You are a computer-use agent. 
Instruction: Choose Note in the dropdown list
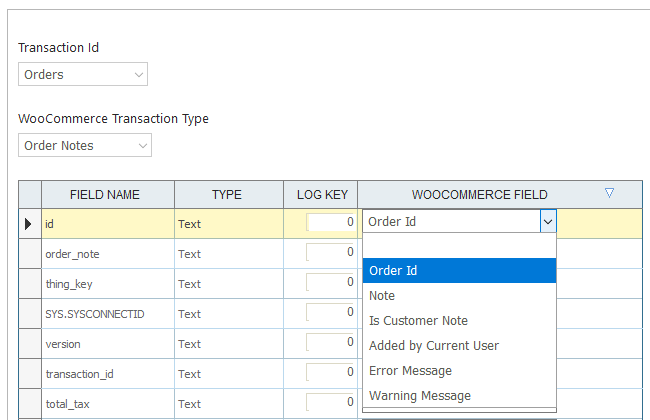click(459, 296)
